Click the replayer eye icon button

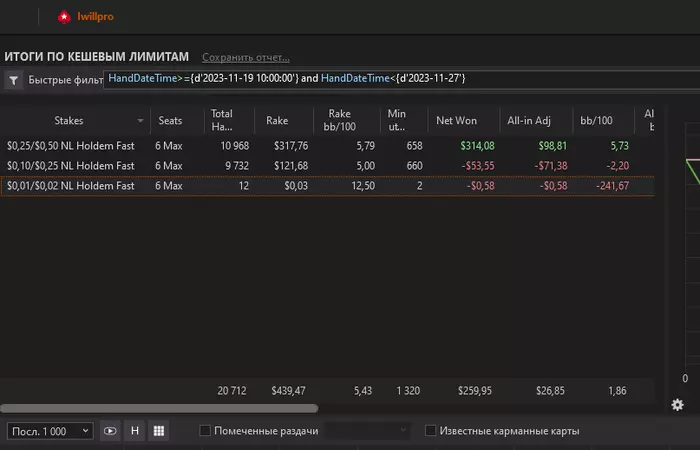pyautogui.click(x=110, y=431)
